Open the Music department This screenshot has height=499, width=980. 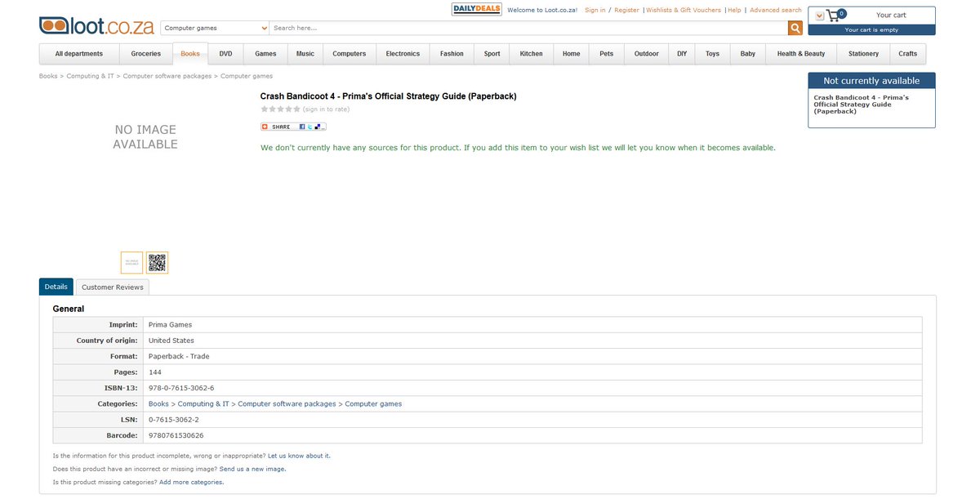coord(305,54)
